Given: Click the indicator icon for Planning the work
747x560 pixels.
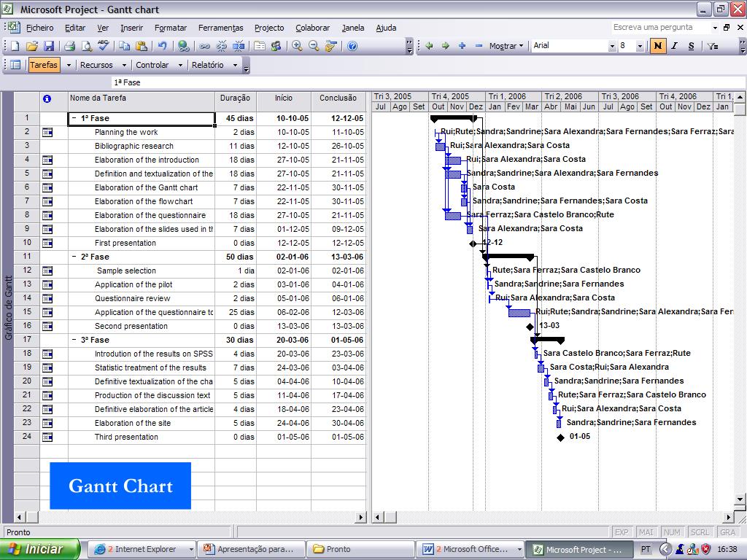Looking at the screenshot, I should [47, 133].
